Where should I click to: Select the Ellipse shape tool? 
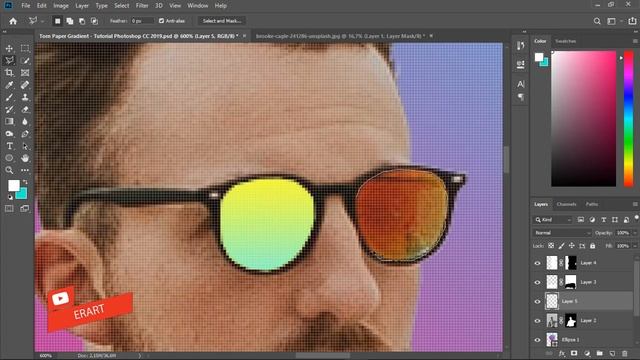[9, 158]
